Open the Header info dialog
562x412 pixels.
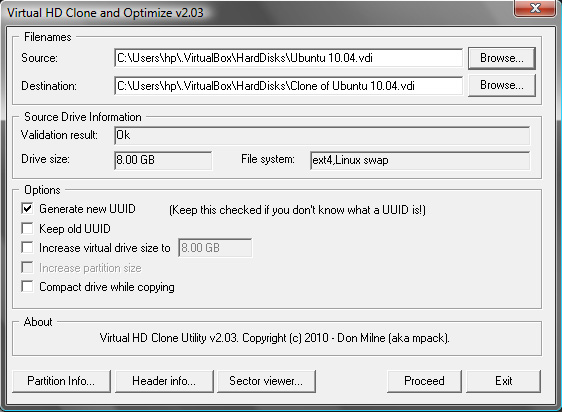tap(164, 381)
